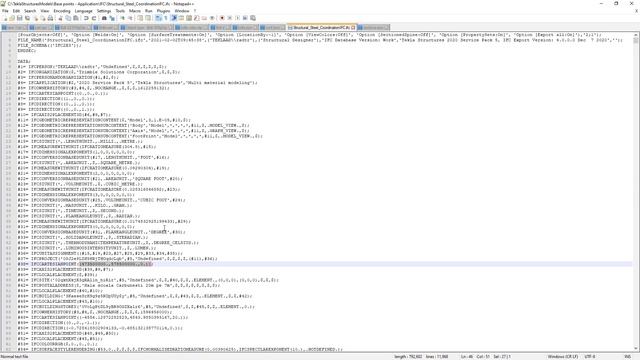Click the Playback macro icon
Viewport: 640px width, 360px height.
tap(237, 18)
